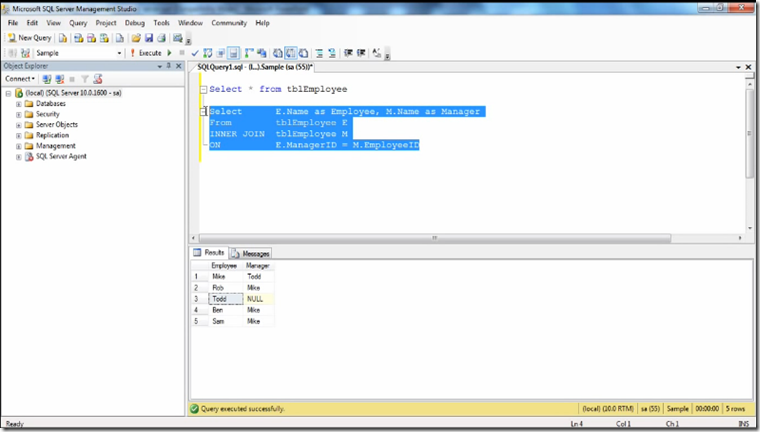
Task: Expand the Databases folder
Action: pyautogui.click(x=18, y=104)
